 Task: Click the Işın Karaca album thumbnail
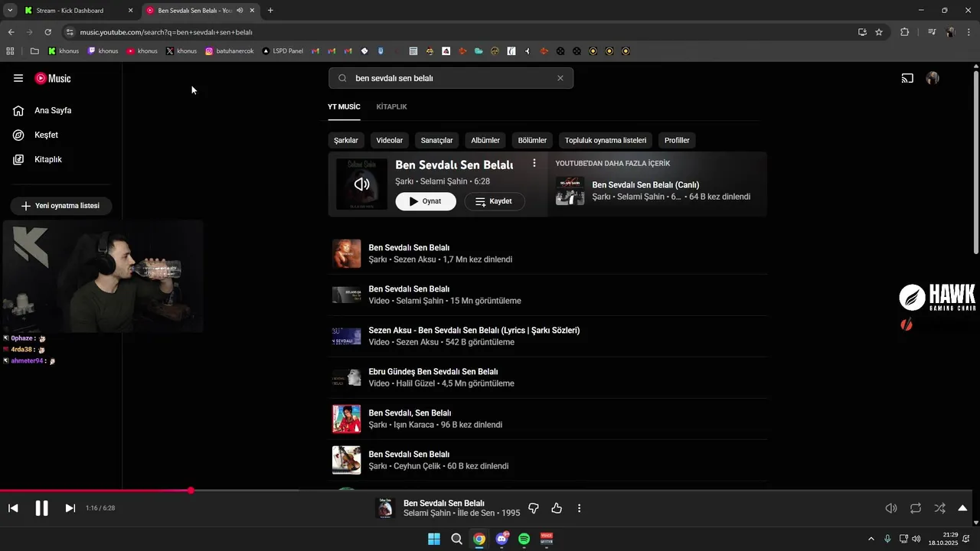(346, 419)
